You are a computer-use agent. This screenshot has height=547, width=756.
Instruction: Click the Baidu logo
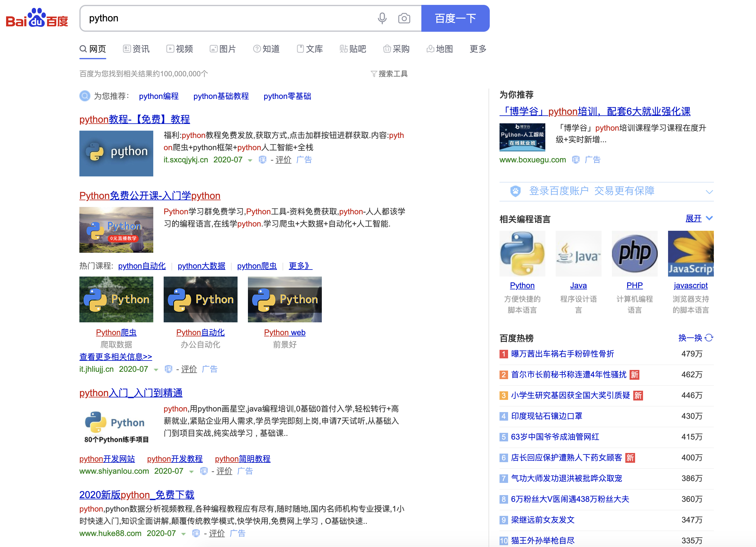(x=37, y=18)
